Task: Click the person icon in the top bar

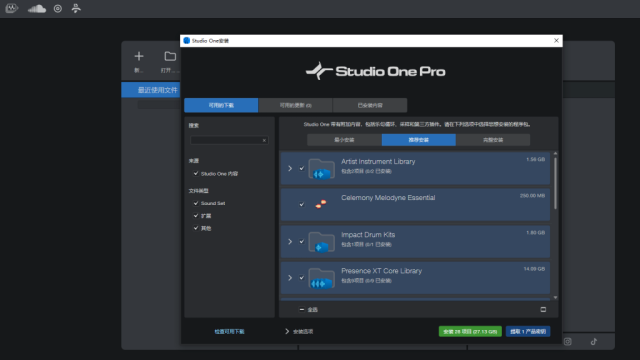Action: (x=76, y=9)
